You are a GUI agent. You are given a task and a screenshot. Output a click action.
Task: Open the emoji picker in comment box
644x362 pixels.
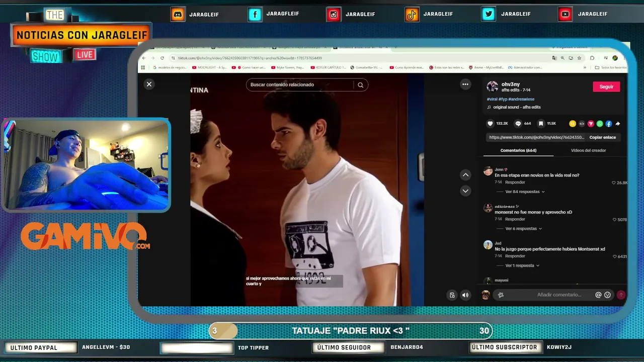coord(608,295)
